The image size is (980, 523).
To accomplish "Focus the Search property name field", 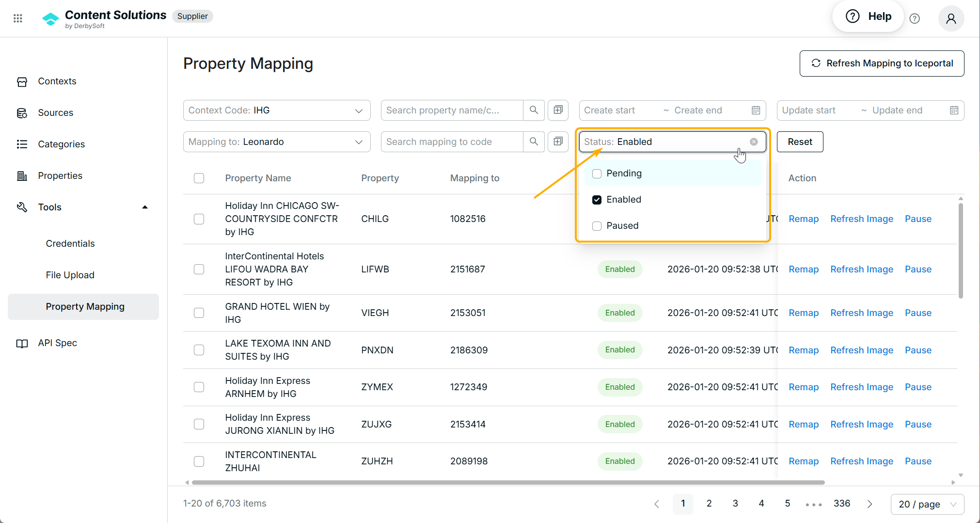I will tap(452, 110).
